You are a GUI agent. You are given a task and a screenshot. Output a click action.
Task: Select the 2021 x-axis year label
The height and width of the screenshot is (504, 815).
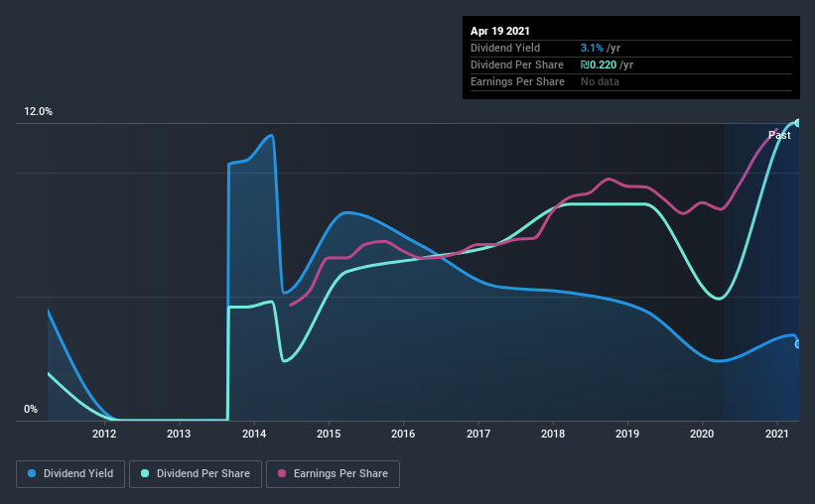pyautogui.click(x=776, y=434)
